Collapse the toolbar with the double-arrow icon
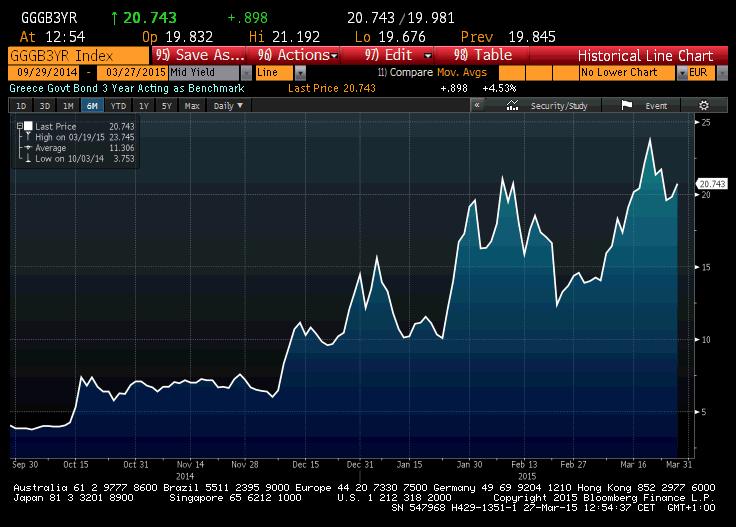The image size is (736, 527). tap(477, 105)
